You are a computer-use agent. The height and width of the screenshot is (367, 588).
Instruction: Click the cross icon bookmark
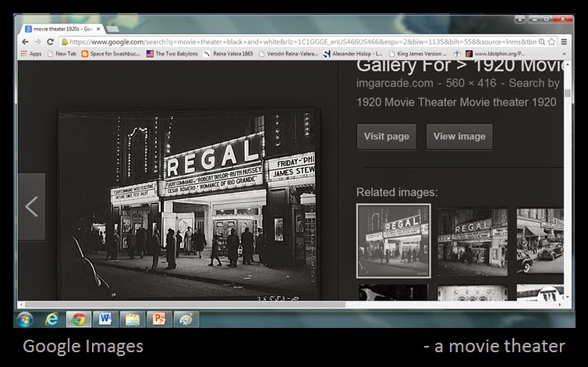(x=457, y=54)
